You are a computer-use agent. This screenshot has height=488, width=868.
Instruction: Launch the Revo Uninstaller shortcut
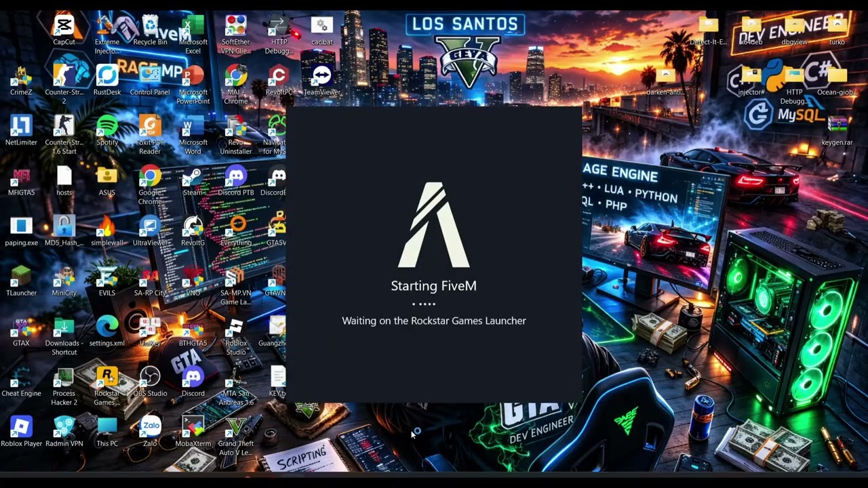pyautogui.click(x=236, y=127)
